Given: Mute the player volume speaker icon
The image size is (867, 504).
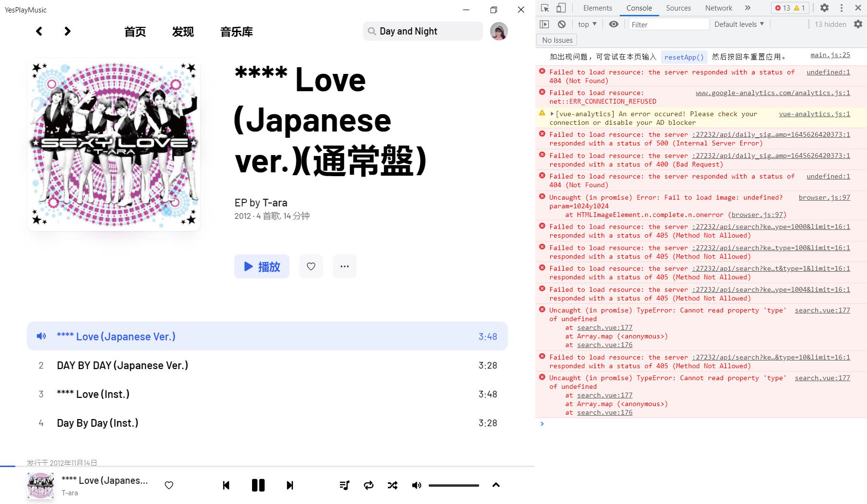Looking at the screenshot, I should (416, 485).
